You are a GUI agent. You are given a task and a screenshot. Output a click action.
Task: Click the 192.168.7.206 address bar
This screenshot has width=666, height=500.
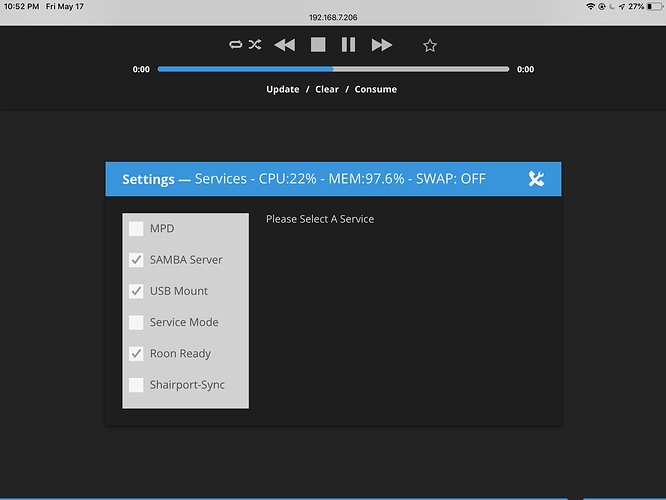[333, 17]
